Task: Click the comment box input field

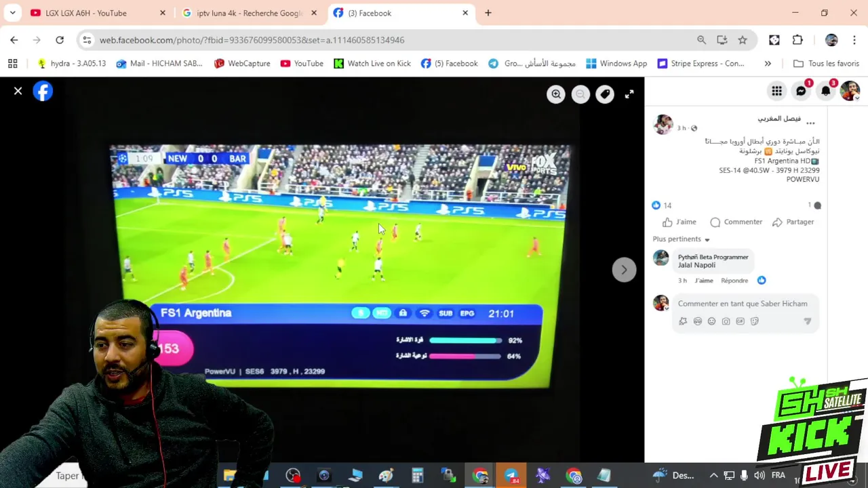Action: click(x=743, y=304)
